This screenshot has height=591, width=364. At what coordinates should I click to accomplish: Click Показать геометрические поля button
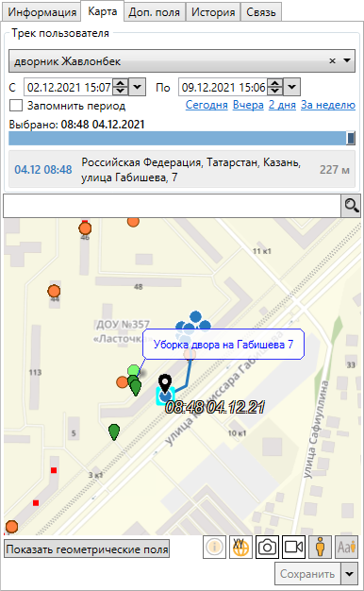(x=87, y=549)
